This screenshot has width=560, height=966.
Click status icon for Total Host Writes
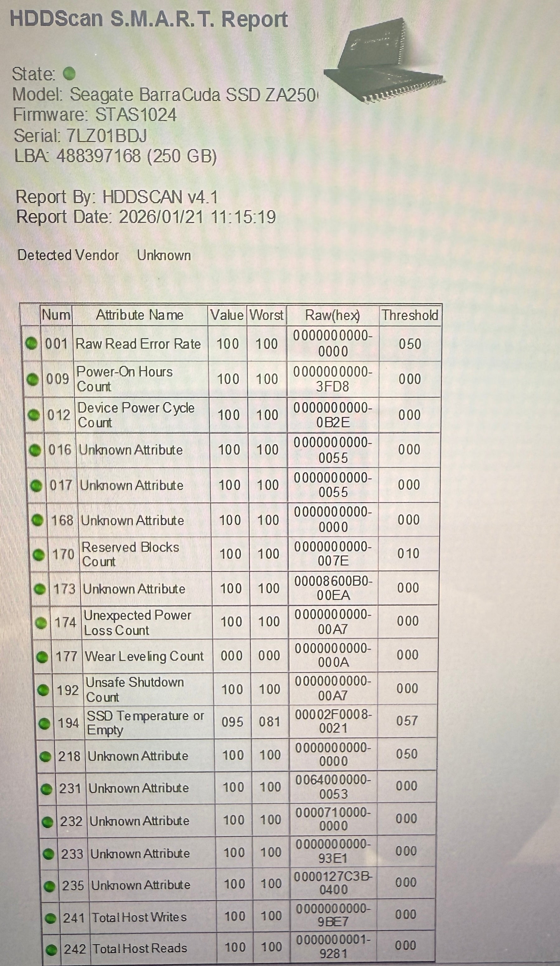(50, 918)
